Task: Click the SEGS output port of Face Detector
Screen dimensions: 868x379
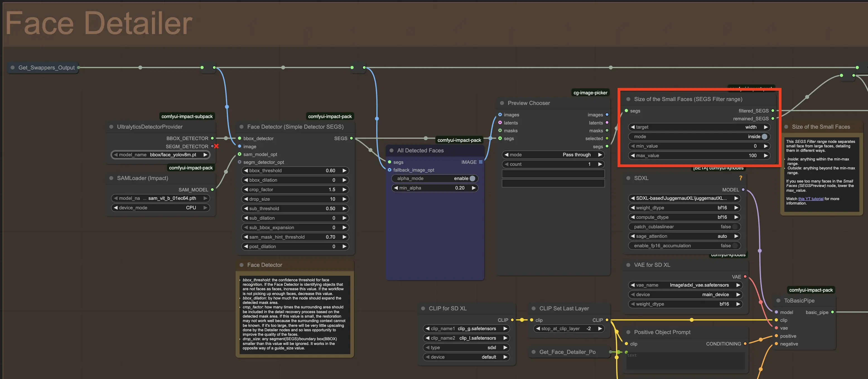Action: [x=351, y=138]
